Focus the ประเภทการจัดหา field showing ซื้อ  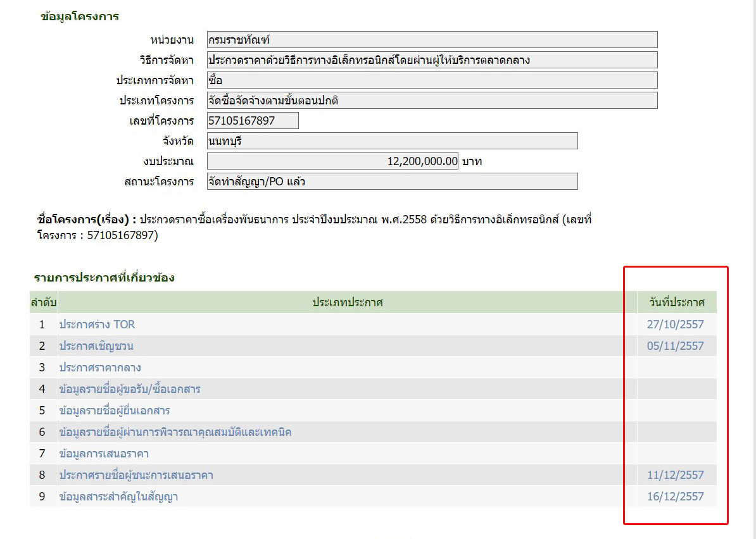(432, 80)
